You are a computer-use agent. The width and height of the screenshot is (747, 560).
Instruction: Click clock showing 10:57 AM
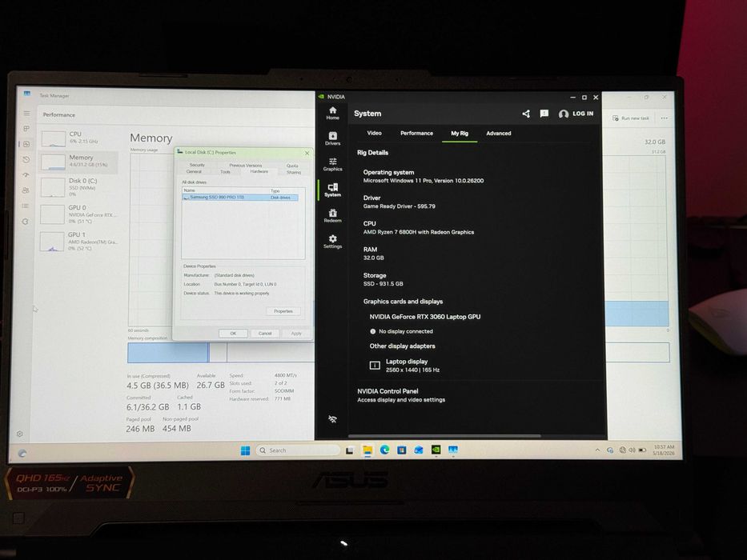pos(664,450)
